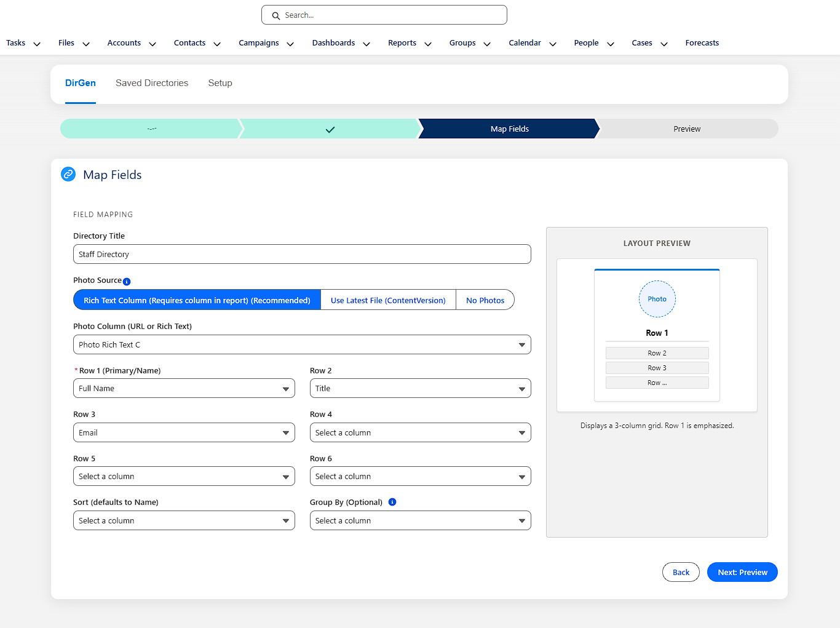
Task: Open the Reports menu in the navigation bar
Action: click(x=409, y=43)
